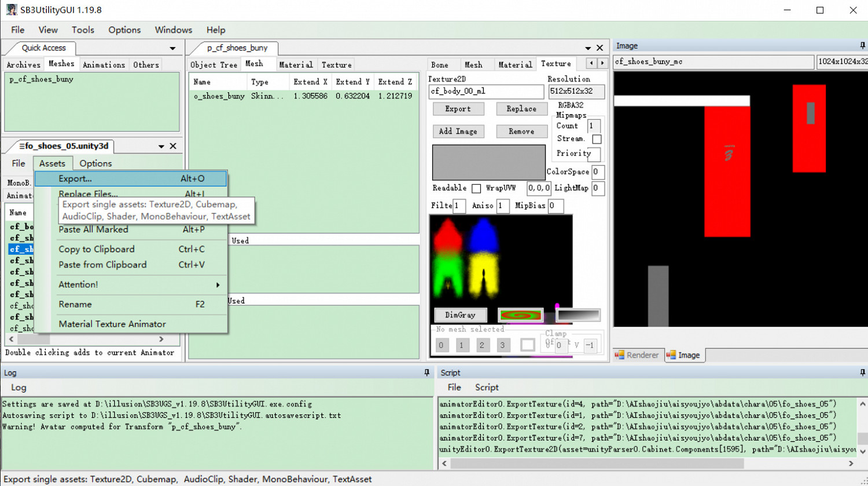Pin the Log panel with pushpin icon
Screen dimensions: 868x486
[x=427, y=372]
